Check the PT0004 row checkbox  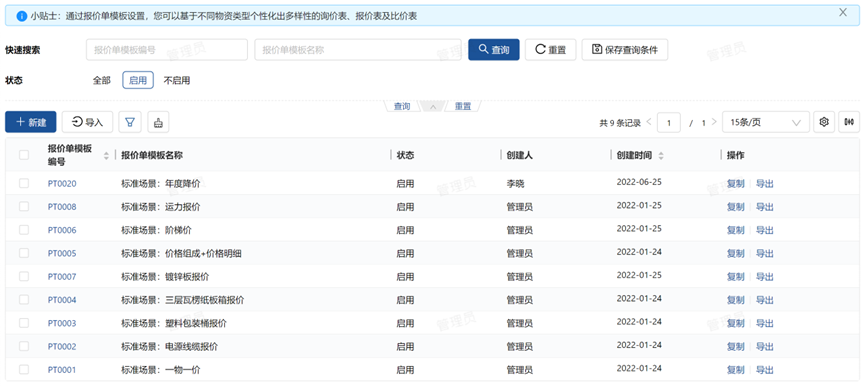[24, 299]
